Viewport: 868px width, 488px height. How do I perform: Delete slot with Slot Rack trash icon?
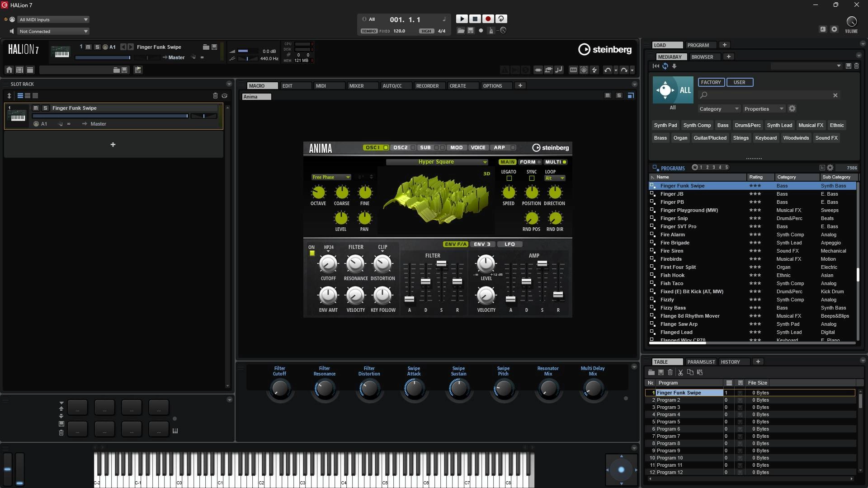(x=215, y=96)
